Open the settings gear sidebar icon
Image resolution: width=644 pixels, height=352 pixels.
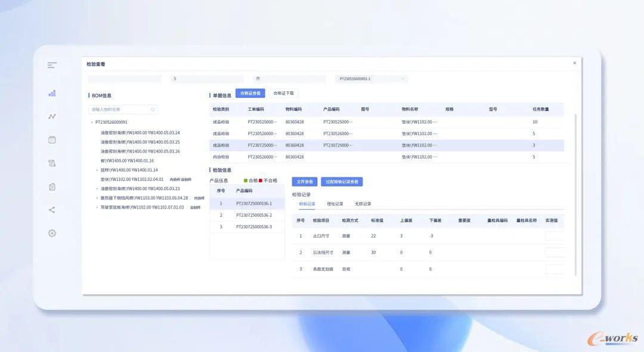(52, 233)
